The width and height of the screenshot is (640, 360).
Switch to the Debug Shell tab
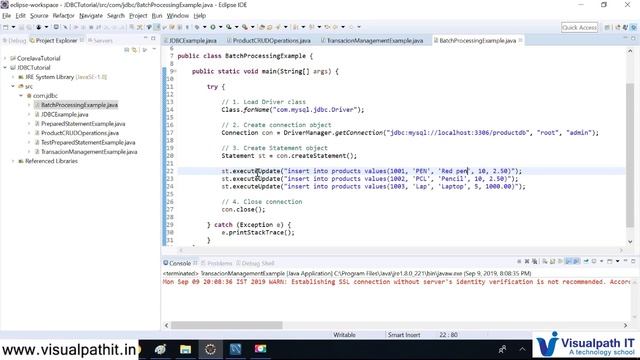coord(255,263)
